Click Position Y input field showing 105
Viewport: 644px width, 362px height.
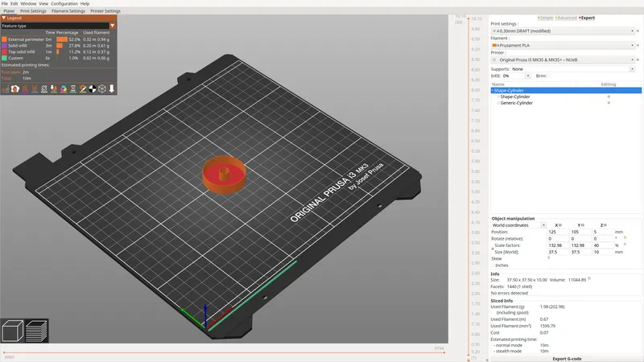click(x=580, y=232)
